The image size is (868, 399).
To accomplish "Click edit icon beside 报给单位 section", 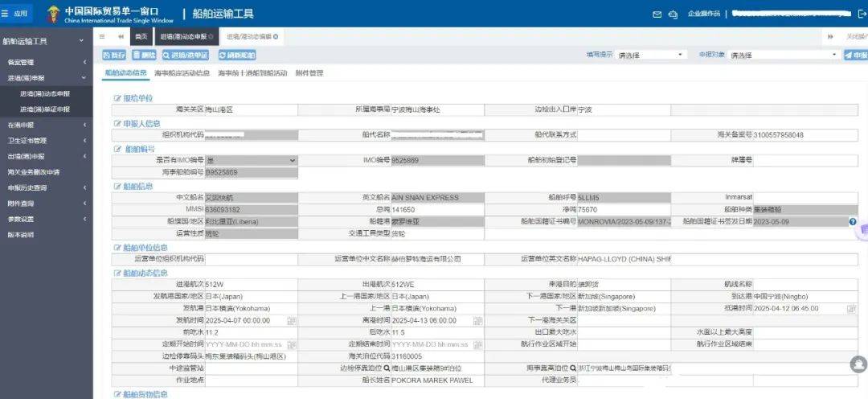I will point(117,98).
